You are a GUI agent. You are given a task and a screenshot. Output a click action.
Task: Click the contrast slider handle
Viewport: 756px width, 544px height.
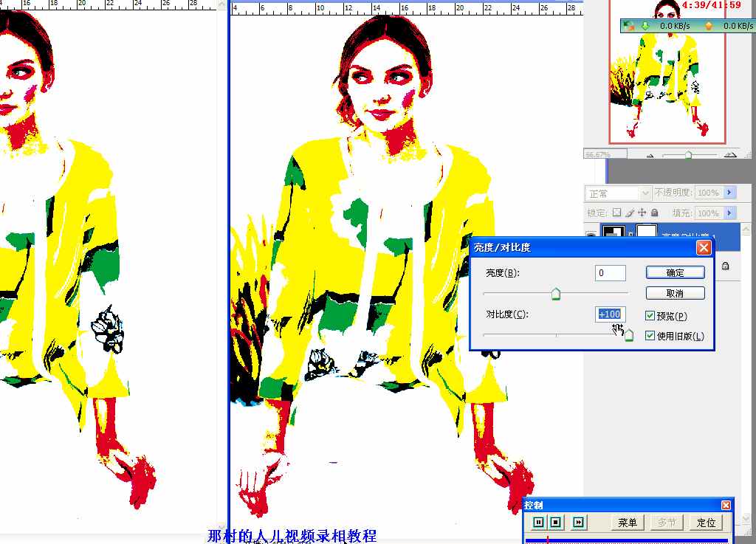[629, 335]
